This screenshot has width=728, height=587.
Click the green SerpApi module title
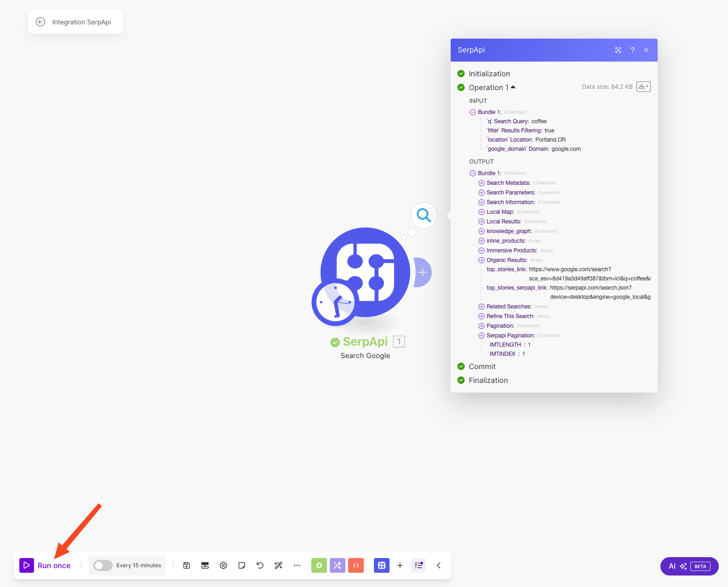coord(365,342)
